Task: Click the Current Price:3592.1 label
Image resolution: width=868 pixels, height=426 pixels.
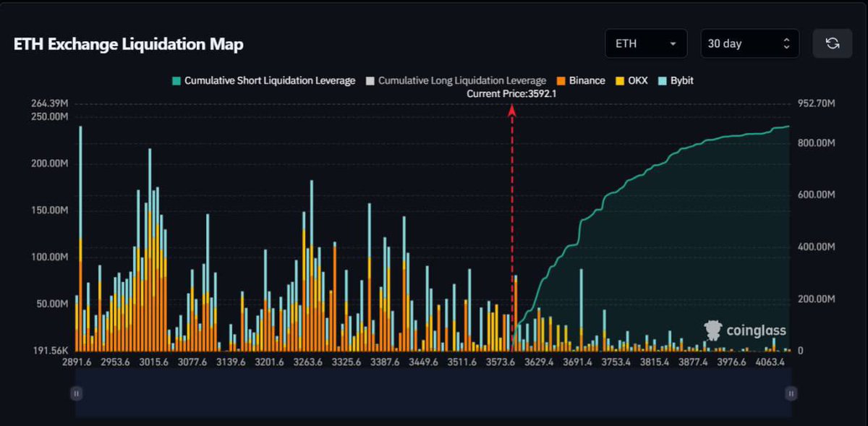Action: point(512,93)
